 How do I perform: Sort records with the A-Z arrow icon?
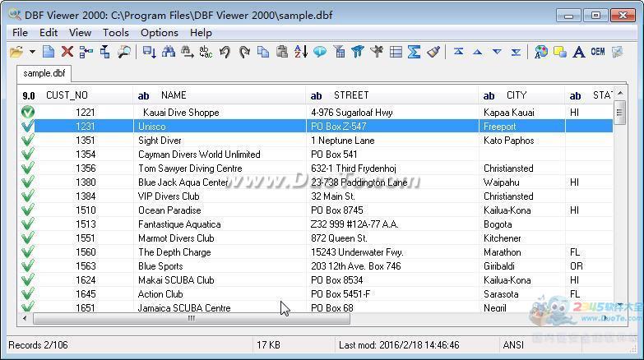[x=301, y=52]
